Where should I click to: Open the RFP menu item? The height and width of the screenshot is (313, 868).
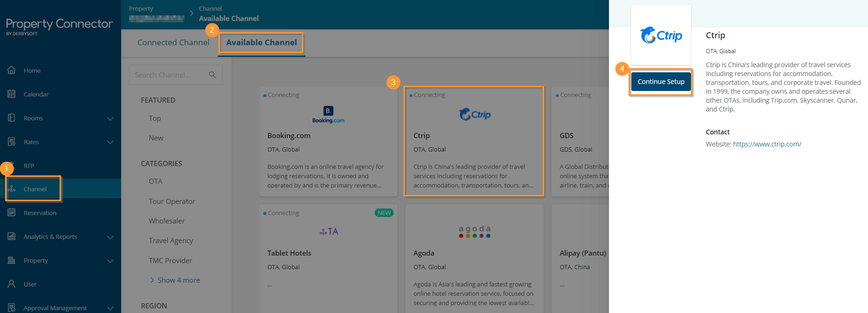pyautogui.click(x=29, y=166)
